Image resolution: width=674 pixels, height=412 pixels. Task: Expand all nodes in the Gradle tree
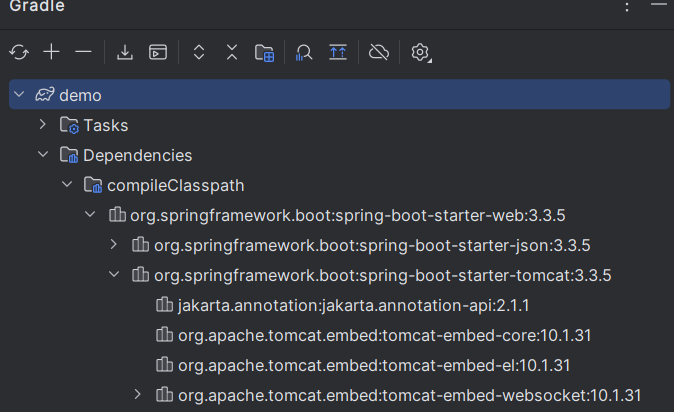[199, 52]
